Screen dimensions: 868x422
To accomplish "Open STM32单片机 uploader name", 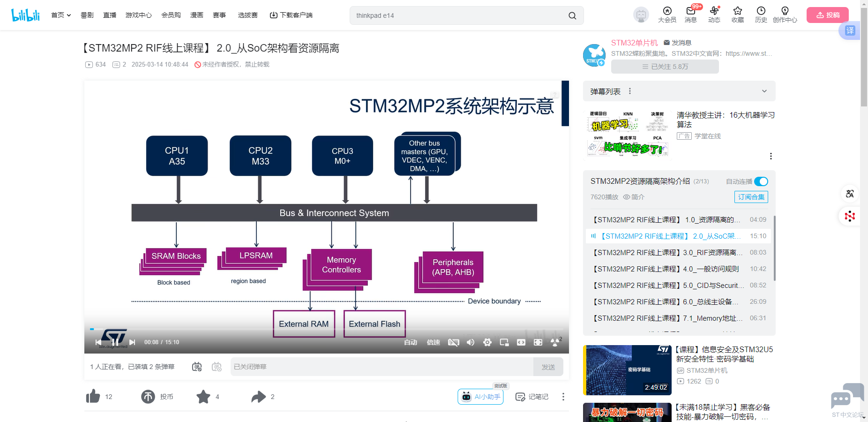I will [x=635, y=43].
